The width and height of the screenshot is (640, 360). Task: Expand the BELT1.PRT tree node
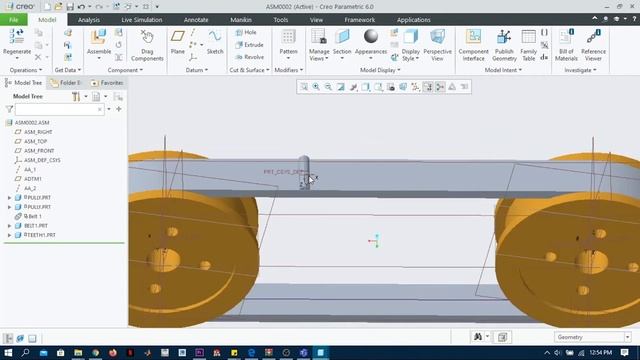(x=9, y=226)
